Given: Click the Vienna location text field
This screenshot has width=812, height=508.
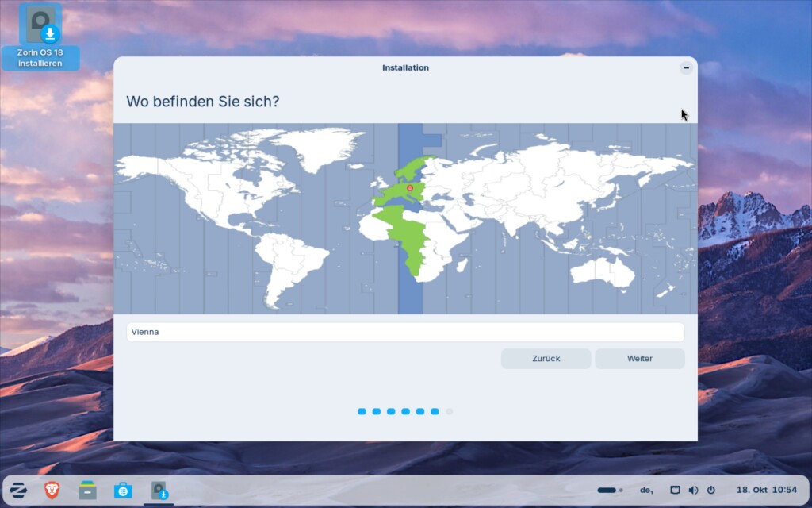Looking at the screenshot, I should pos(404,332).
